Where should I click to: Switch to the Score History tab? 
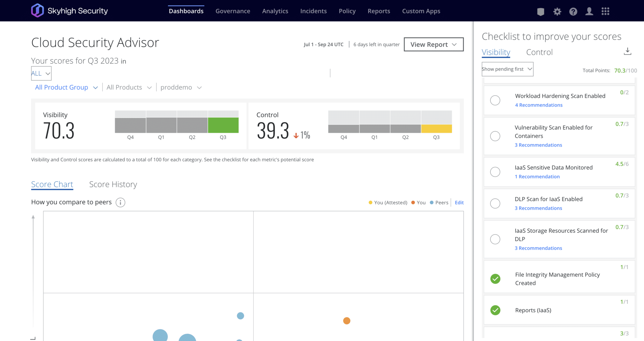pyautogui.click(x=113, y=184)
